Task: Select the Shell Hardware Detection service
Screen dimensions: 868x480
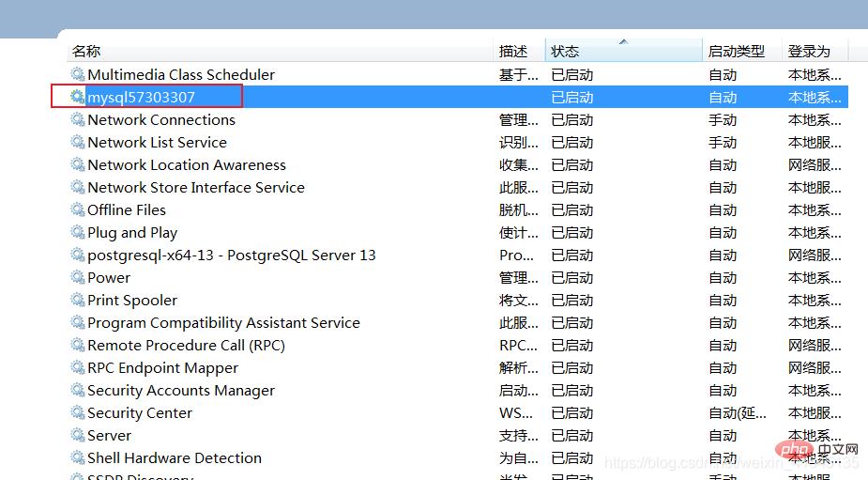Action: click(x=175, y=457)
